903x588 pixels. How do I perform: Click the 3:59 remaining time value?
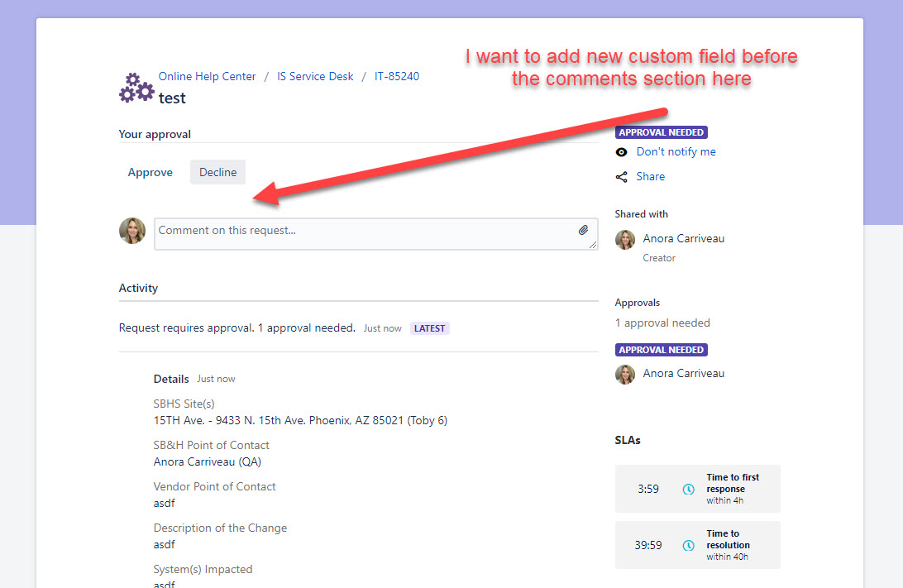coord(648,489)
